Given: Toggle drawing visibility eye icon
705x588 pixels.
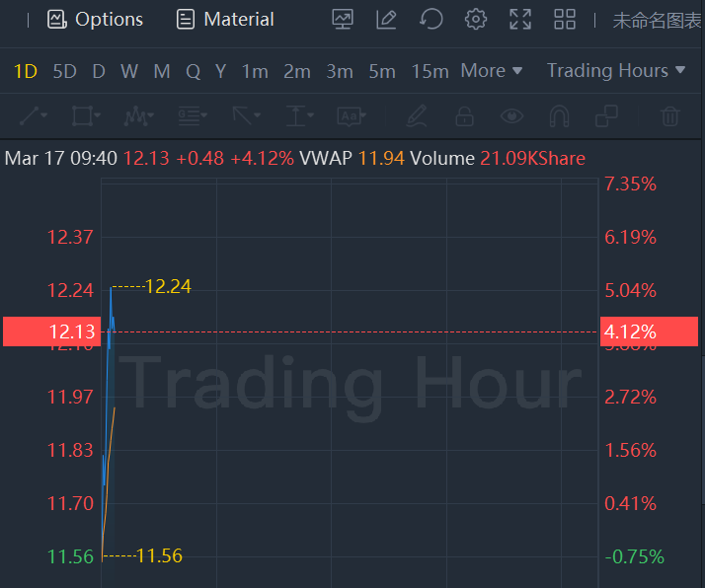Looking at the screenshot, I should point(511,116).
